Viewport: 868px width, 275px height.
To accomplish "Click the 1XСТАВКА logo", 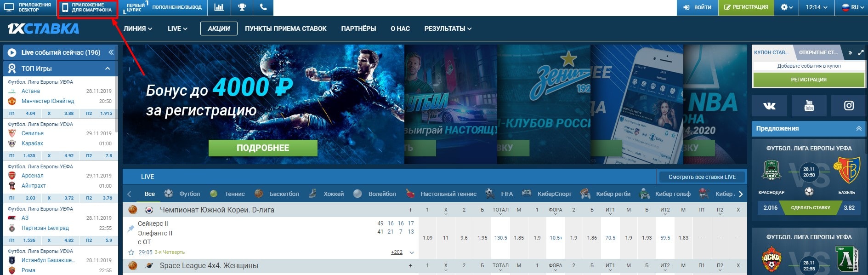I will pos(43,29).
